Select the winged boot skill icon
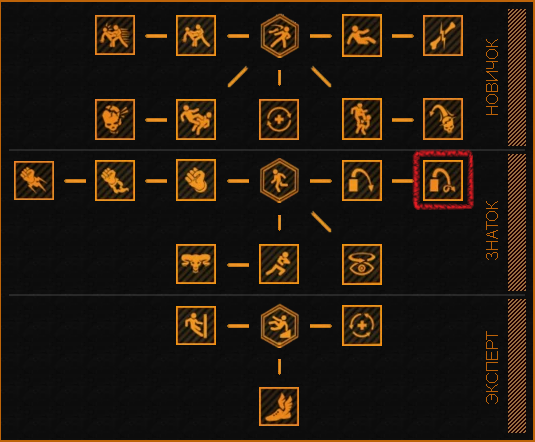The image size is (535, 442). pos(279,406)
